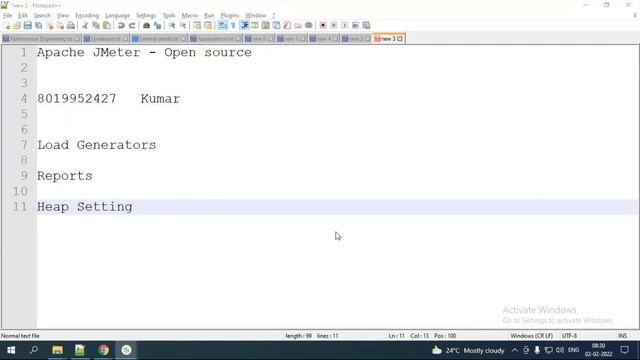Toggle synchronized horizontal scrolling
The image size is (640, 360).
pos(208,26)
